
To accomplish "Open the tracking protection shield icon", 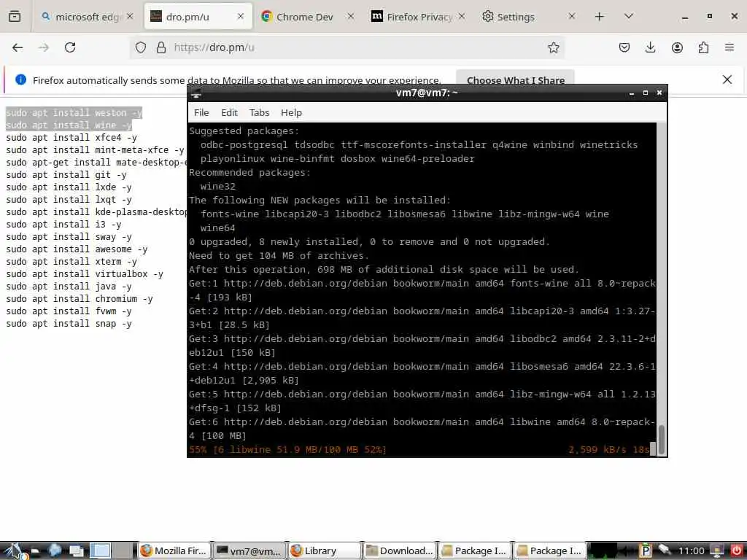I will (x=141, y=47).
